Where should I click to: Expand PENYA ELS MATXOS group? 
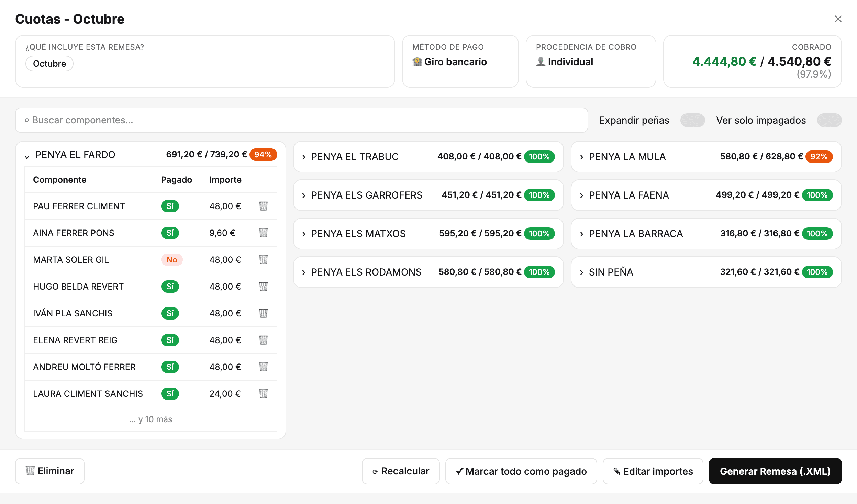coord(428,234)
